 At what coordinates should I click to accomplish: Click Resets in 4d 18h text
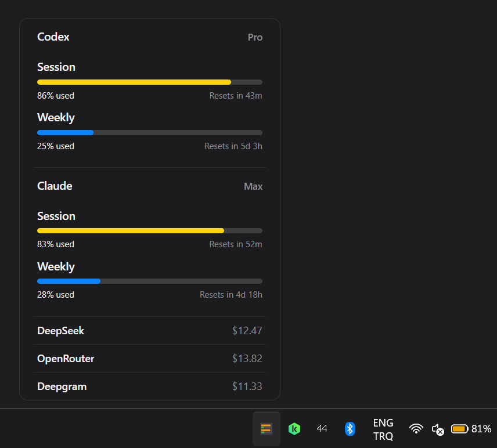tap(231, 295)
